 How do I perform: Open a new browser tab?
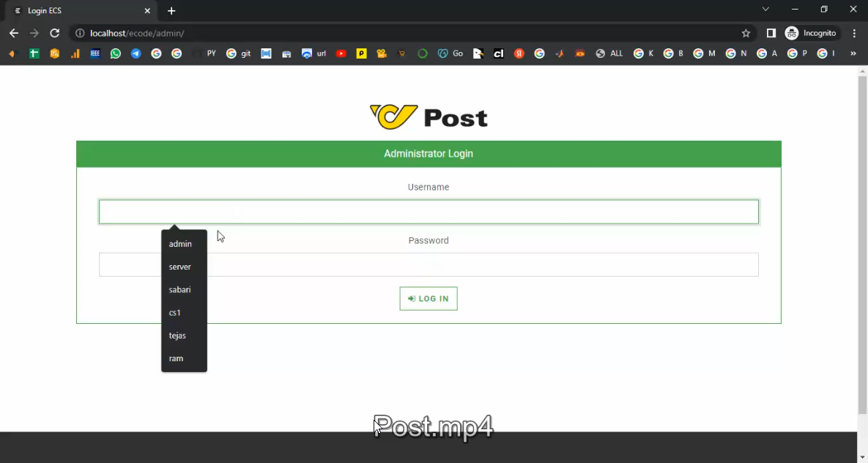coord(171,11)
